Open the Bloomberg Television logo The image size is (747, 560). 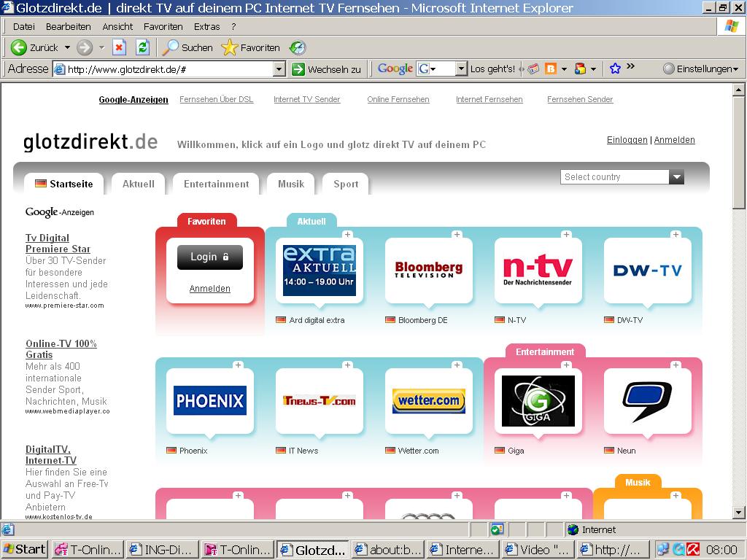click(x=429, y=270)
